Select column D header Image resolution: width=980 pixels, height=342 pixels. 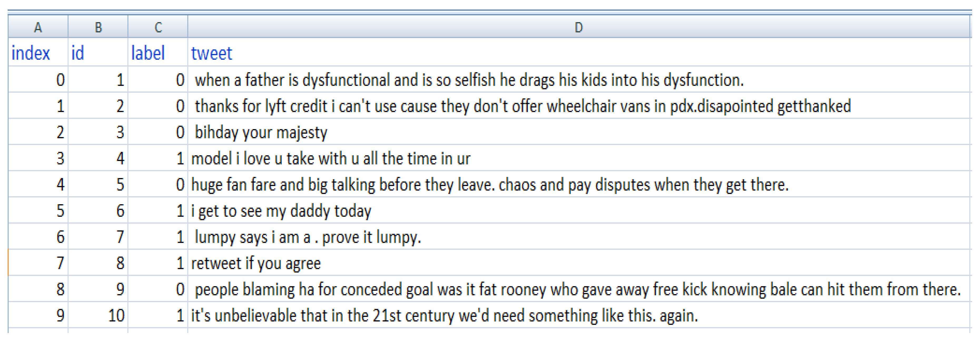click(x=578, y=27)
